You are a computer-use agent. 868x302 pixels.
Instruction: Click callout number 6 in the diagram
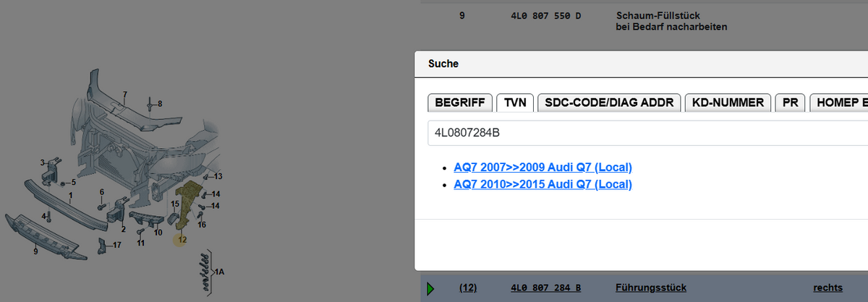tap(102, 191)
